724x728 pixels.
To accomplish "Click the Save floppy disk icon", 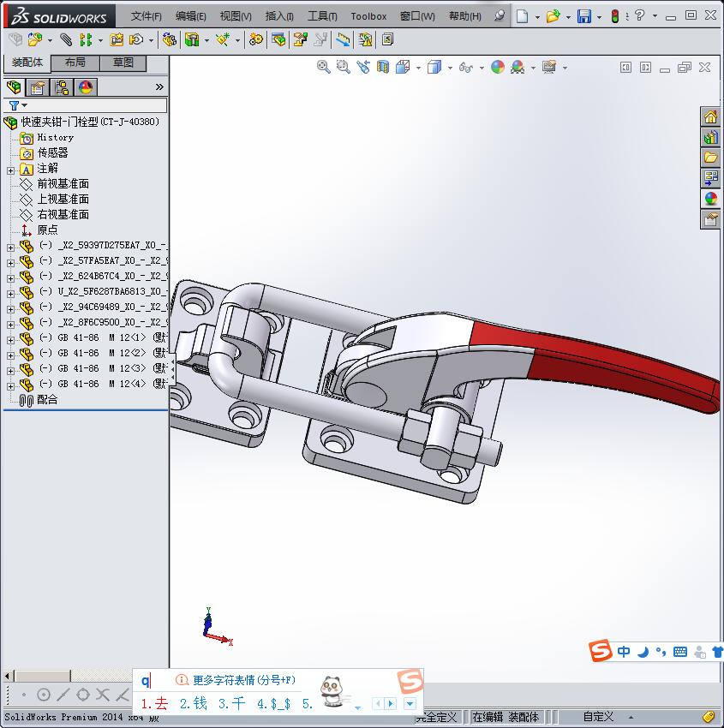I will click(x=583, y=16).
